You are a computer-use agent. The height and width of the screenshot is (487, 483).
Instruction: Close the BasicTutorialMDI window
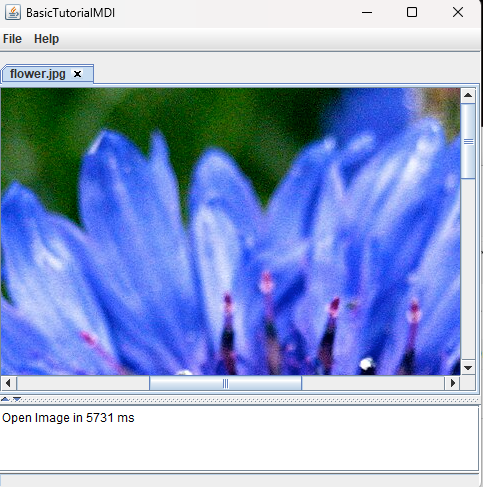(x=458, y=13)
